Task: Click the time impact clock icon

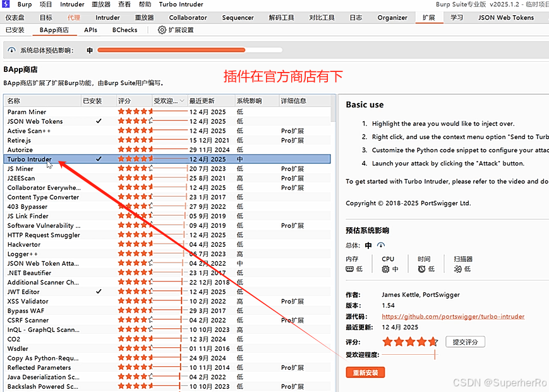Action: coord(421,269)
